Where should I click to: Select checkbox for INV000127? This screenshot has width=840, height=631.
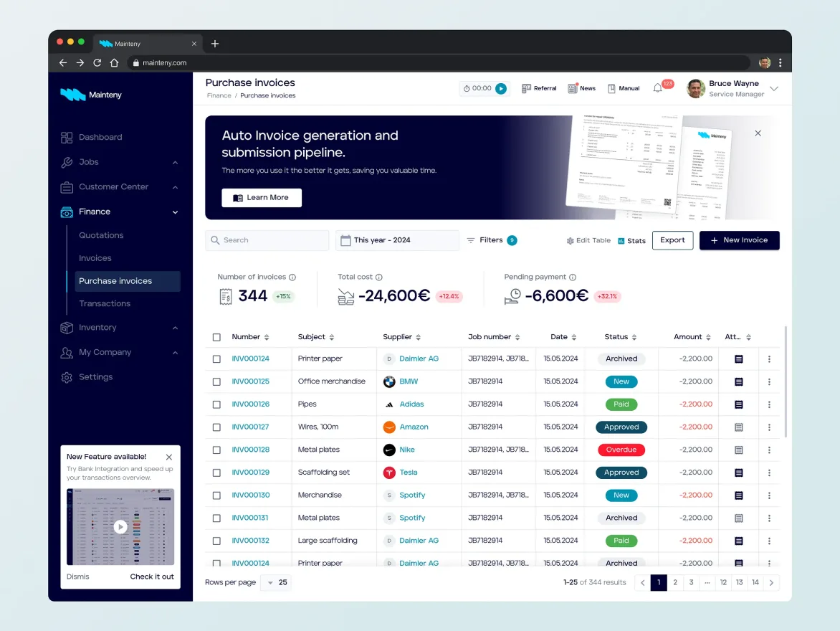click(216, 427)
